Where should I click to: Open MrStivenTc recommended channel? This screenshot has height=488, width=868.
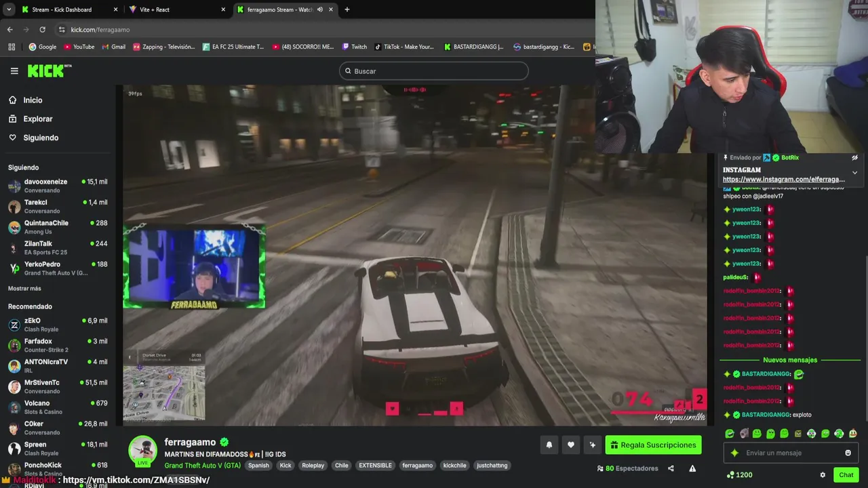coord(58,387)
